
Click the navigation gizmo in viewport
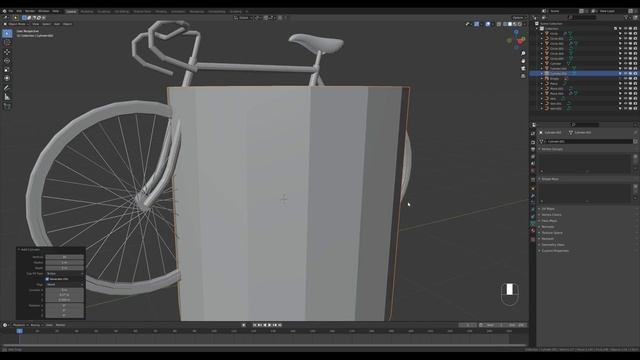click(x=517, y=40)
